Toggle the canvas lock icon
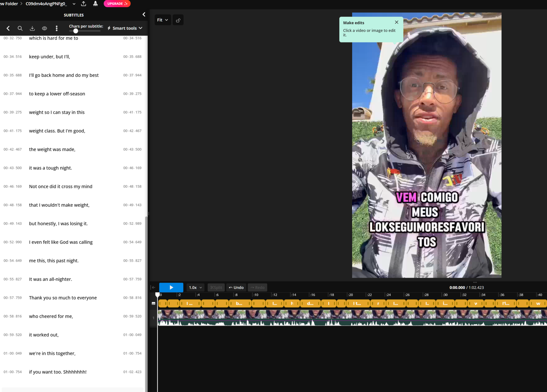Screen dimensions: 547x392 [x=178, y=20]
